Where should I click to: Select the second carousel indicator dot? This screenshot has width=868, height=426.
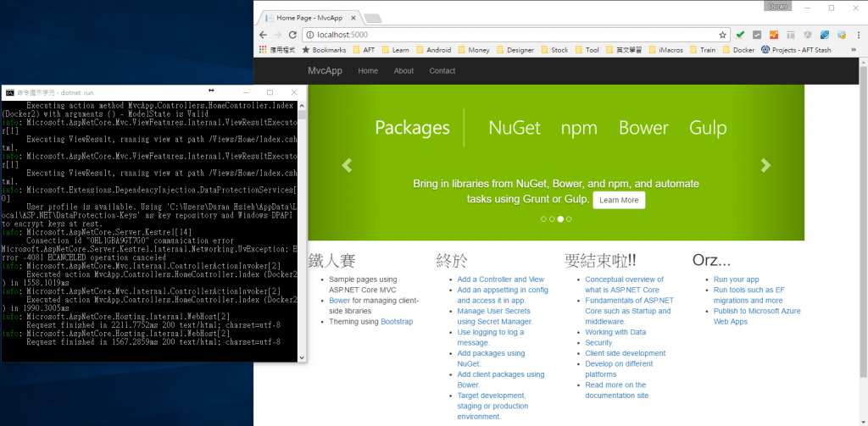(552, 219)
